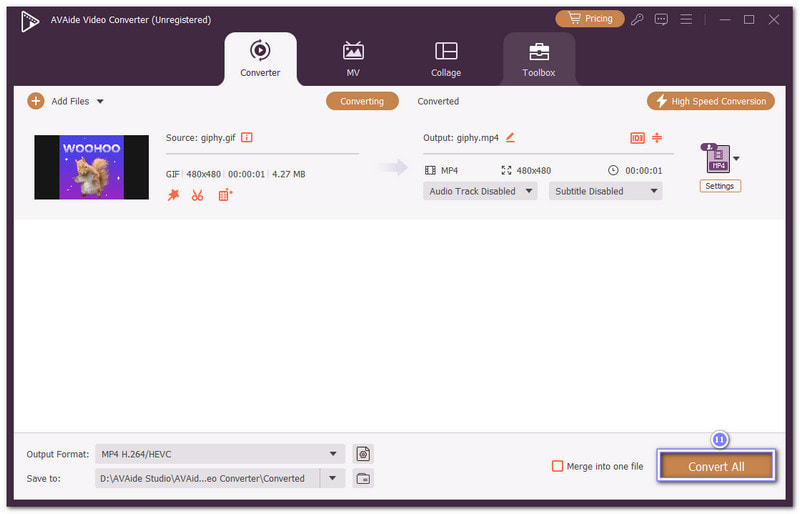
Task: Click the MP4 film strip icon
Action: pyautogui.click(x=430, y=170)
